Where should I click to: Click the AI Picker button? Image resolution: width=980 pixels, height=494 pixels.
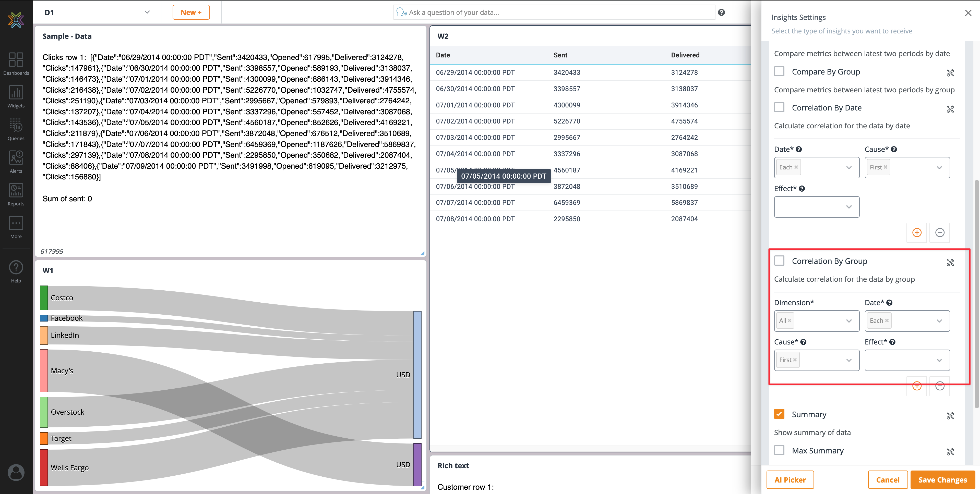pos(790,480)
